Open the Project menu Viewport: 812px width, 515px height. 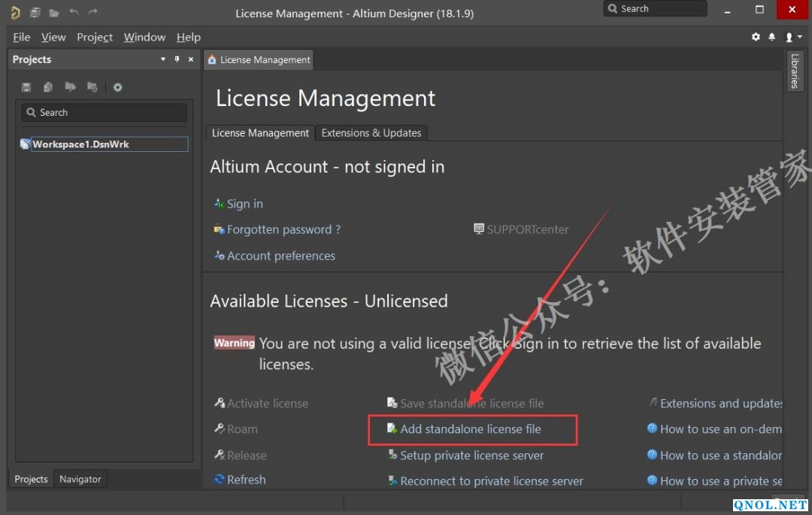[x=95, y=37]
